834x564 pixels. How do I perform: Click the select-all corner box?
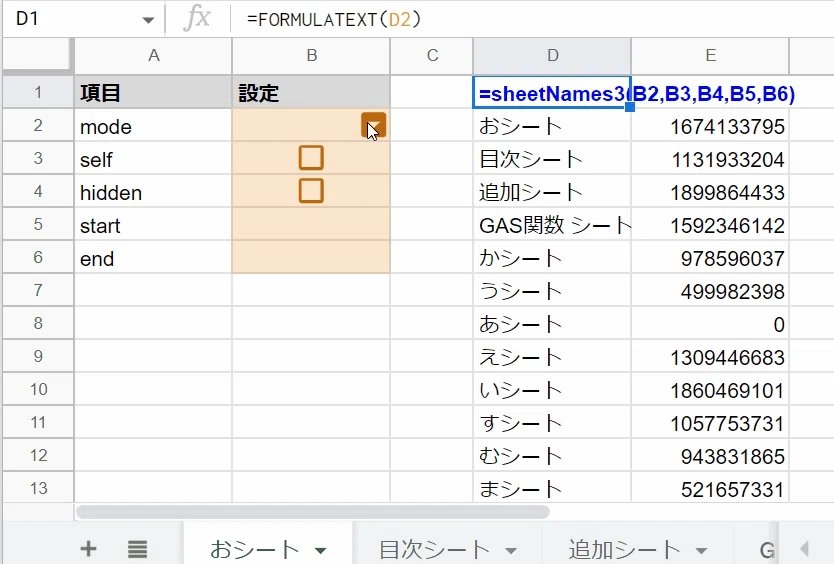tap(37, 55)
